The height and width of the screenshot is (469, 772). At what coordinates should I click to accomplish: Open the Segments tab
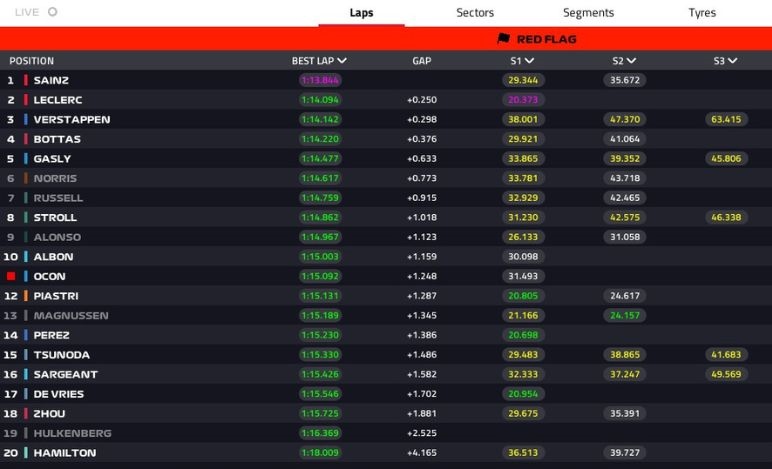[588, 13]
